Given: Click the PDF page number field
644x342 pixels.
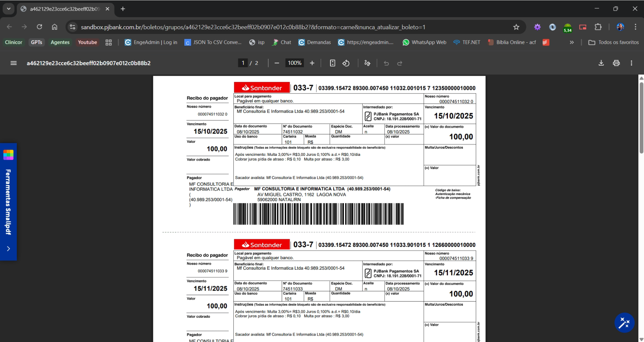Looking at the screenshot, I should pos(243,63).
